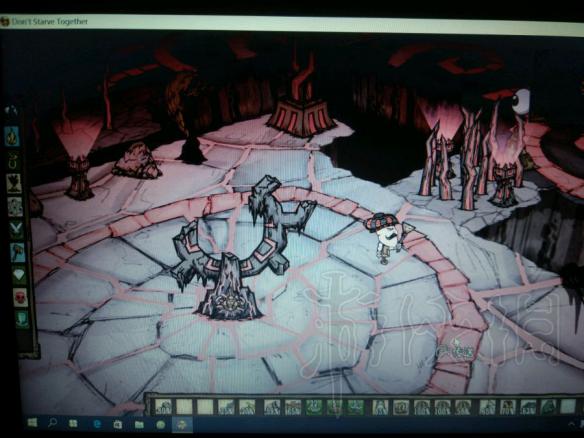Launch Microsoft Edge from the taskbar

coord(97,424)
